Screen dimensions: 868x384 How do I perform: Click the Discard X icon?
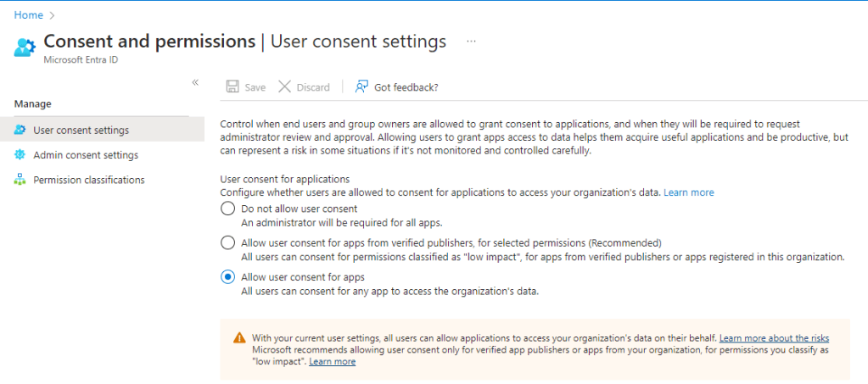pos(284,87)
